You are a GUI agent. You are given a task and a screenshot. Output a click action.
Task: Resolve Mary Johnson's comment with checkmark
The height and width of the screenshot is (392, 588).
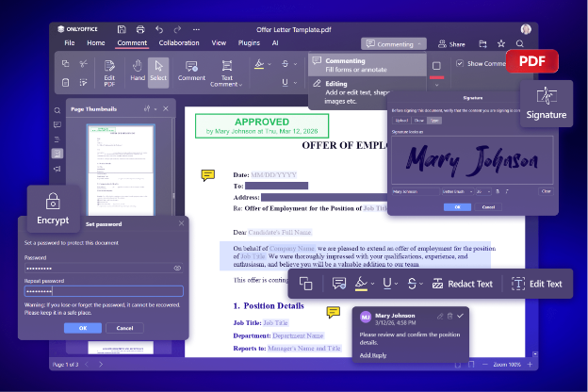460,316
